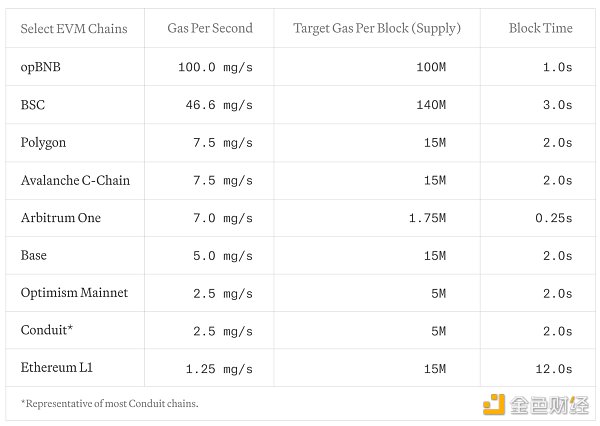Select the BSC chain name
600x426 pixels.
pyautogui.click(x=33, y=105)
